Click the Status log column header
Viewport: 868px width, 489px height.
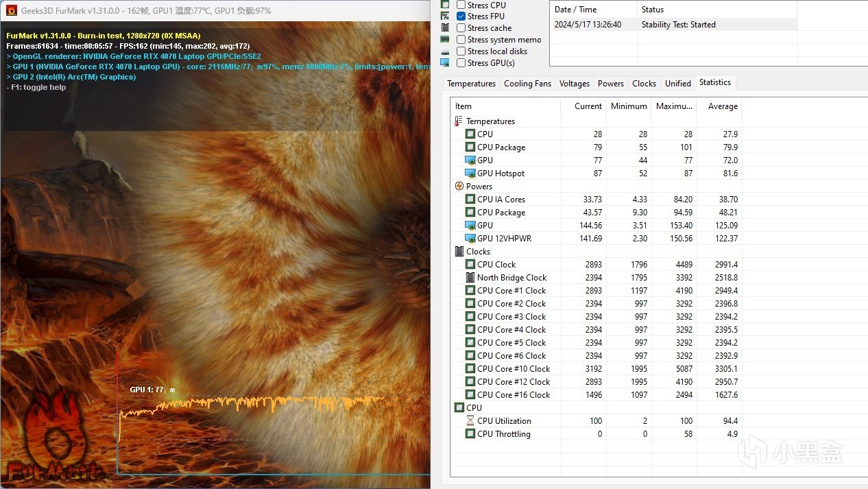(717, 10)
